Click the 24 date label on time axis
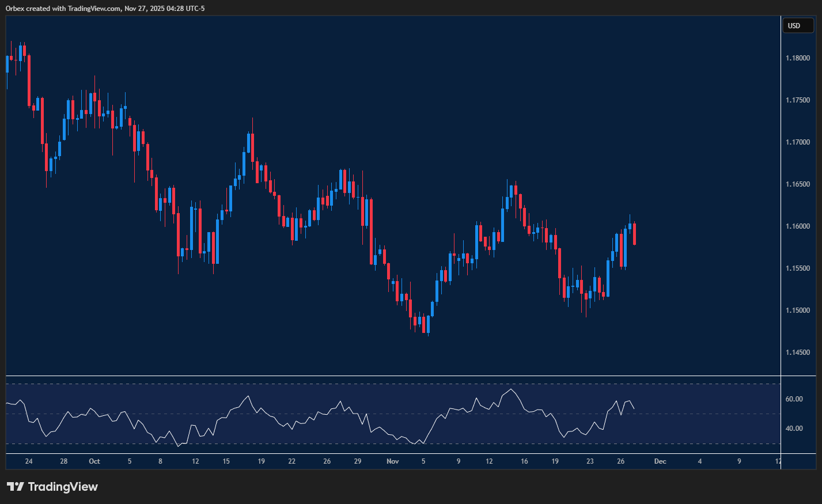The image size is (822, 504). click(29, 461)
